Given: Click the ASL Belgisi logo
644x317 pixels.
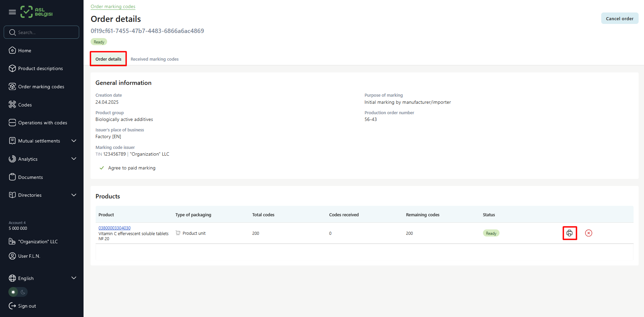Looking at the screenshot, I should pyautogui.click(x=36, y=12).
